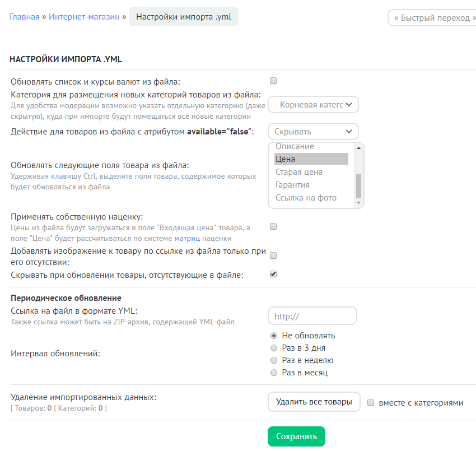
Task: Open the 'Корневая категория' dropdown
Action: tap(313, 105)
